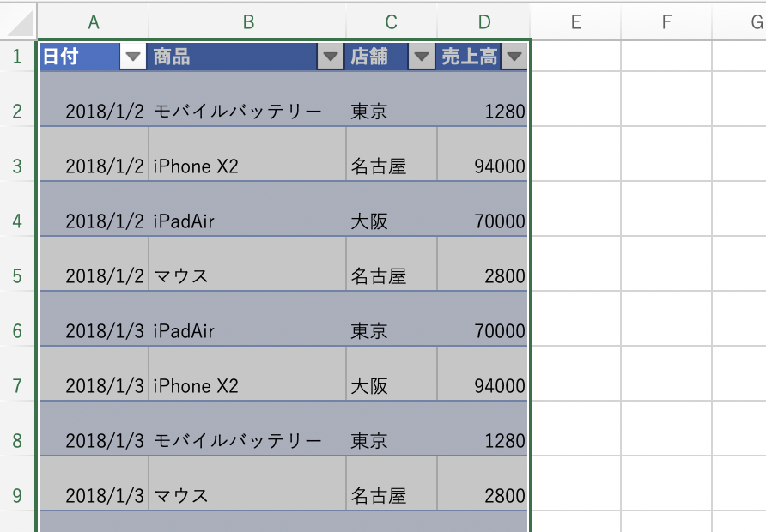The width and height of the screenshot is (766, 532).
Task: Click the マウス cell in row 9
Action: pos(247,496)
